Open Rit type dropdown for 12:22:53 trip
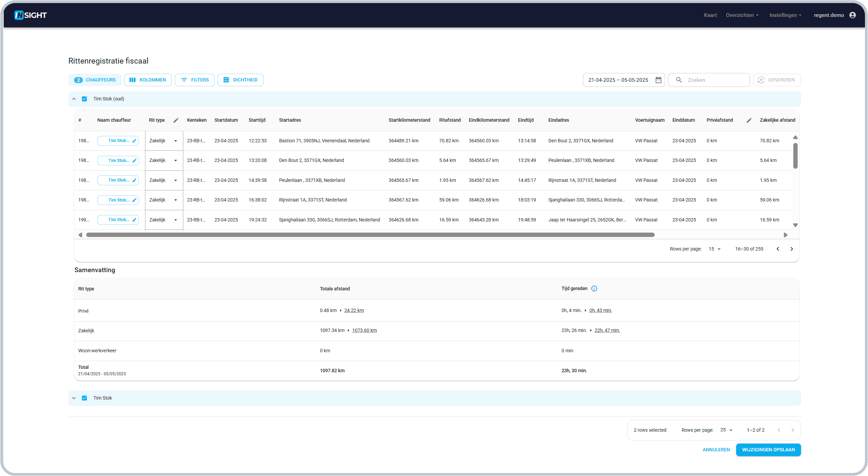This screenshot has width=868, height=476. (x=164, y=141)
